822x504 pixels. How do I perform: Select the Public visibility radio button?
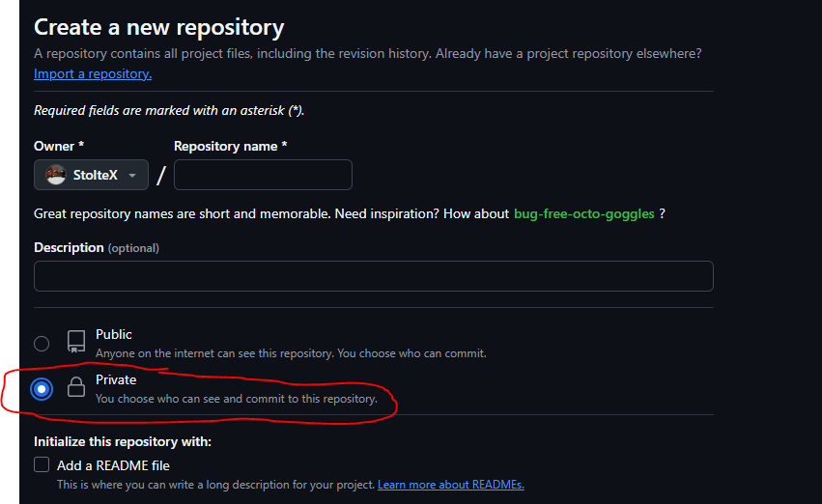click(x=42, y=343)
